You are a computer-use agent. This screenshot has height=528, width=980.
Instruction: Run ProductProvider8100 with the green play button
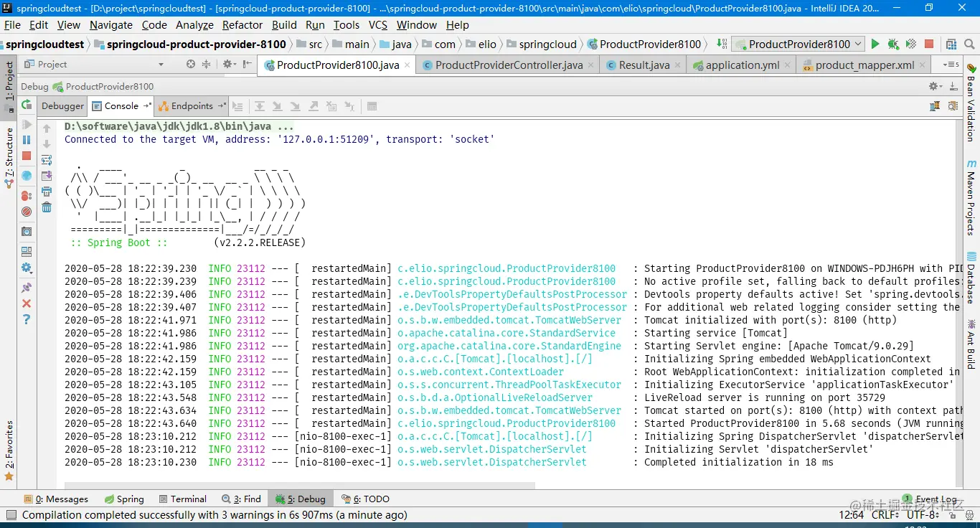pyautogui.click(x=875, y=44)
